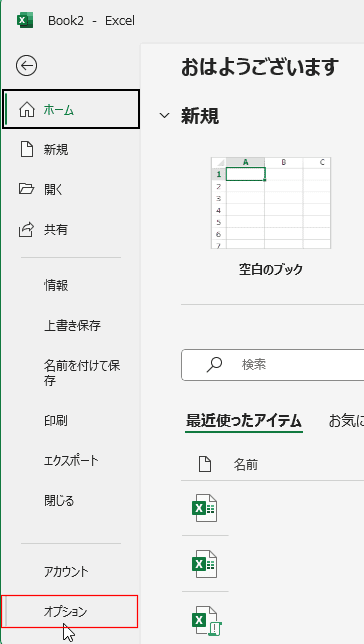Click the Excel logo in title bar

(25, 21)
